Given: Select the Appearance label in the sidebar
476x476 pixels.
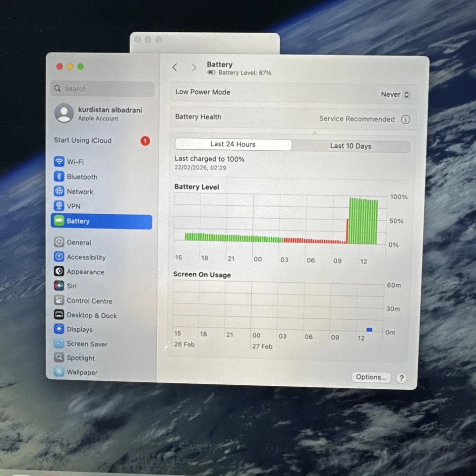Looking at the screenshot, I should 85,272.
